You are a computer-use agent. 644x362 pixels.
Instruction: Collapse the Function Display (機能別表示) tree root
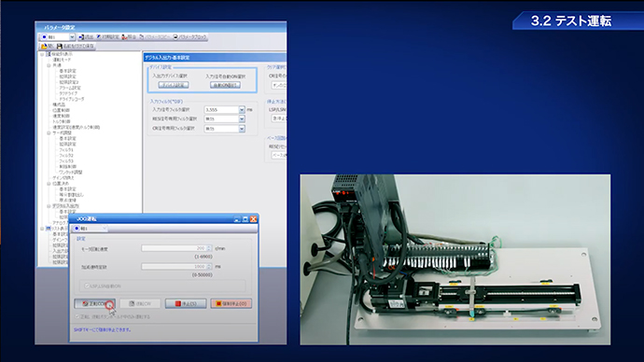pos(42,54)
